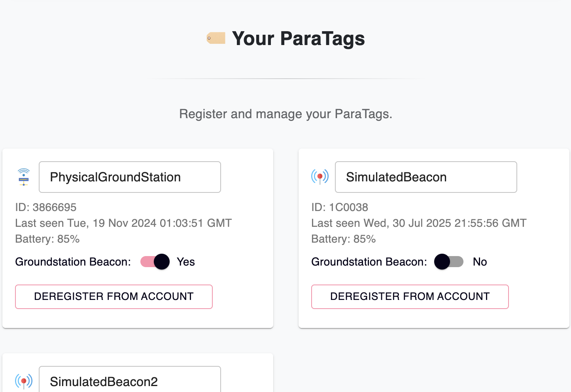Click the No label beside SimulatedBeacon toggle
The height and width of the screenshot is (392, 571).
pyautogui.click(x=480, y=262)
